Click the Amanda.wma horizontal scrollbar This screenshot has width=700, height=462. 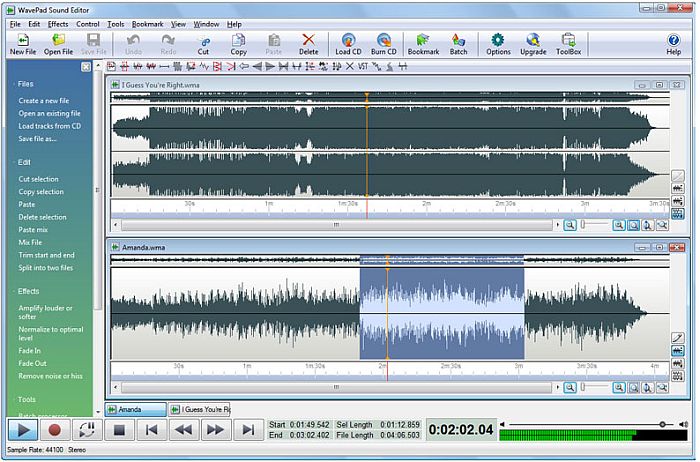[x=335, y=386]
